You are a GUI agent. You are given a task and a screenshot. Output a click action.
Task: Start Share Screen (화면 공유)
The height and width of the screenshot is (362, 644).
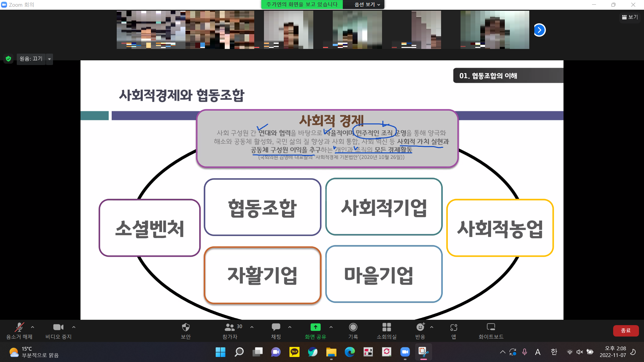point(315,330)
